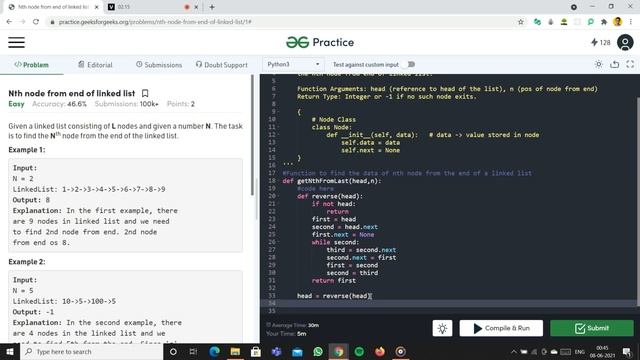Image resolution: width=640 pixels, height=360 pixels.
Task: Open a new browser tab
Action: click(212, 7)
